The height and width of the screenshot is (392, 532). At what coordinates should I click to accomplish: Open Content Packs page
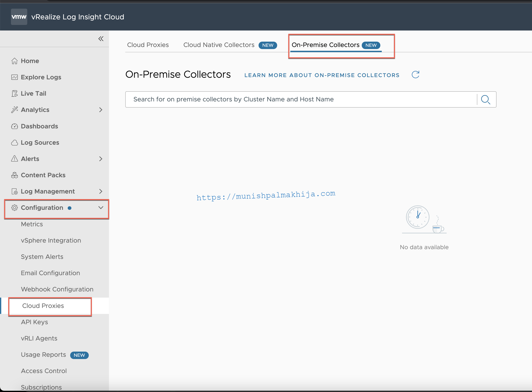coord(43,175)
